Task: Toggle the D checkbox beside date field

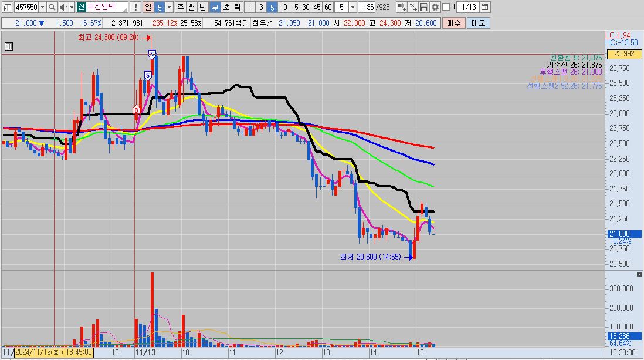Action: pos(446,7)
